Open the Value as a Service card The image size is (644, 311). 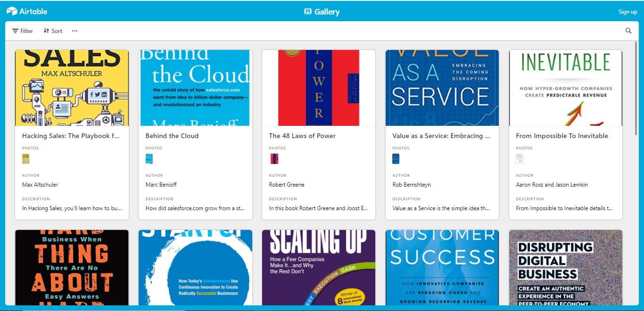coord(442,136)
